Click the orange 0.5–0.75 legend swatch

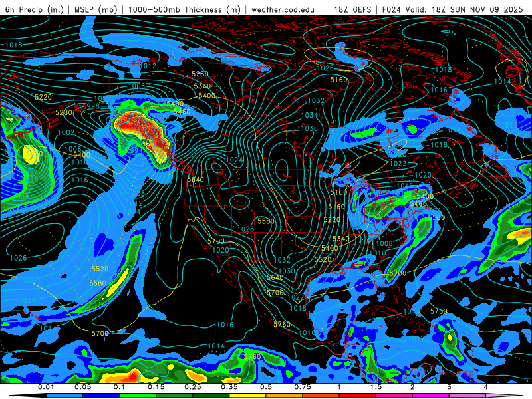point(285,396)
